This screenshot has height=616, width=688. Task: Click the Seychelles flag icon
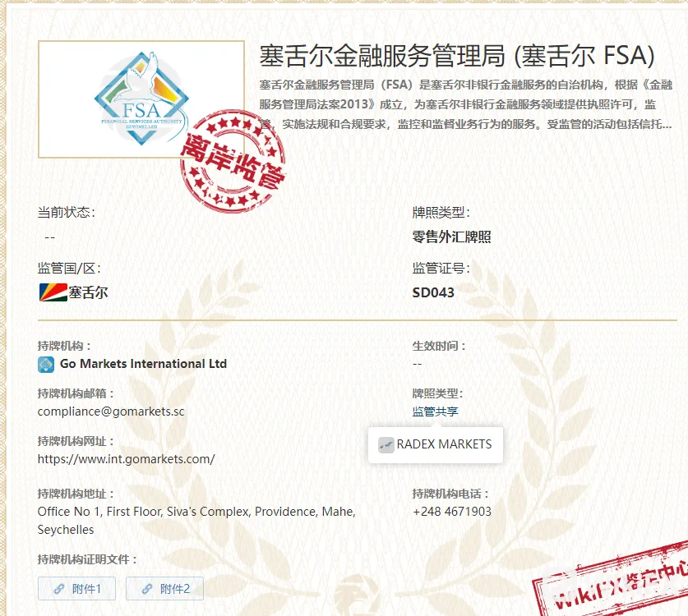[53, 292]
